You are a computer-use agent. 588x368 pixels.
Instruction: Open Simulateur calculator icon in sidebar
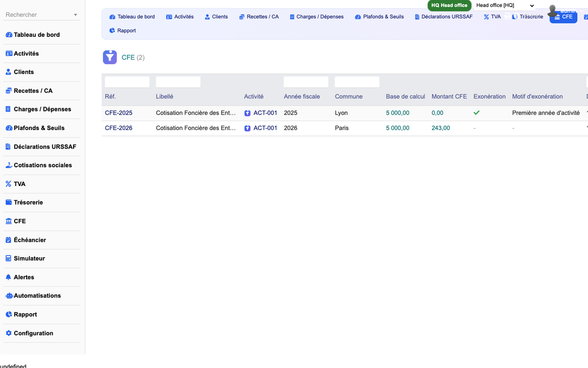8,259
